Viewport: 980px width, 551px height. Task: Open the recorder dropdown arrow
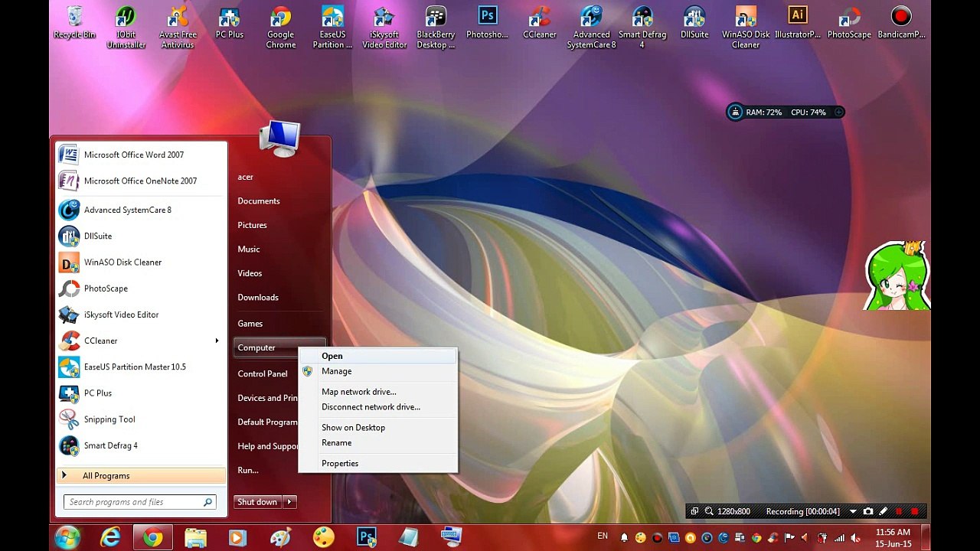point(853,511)
